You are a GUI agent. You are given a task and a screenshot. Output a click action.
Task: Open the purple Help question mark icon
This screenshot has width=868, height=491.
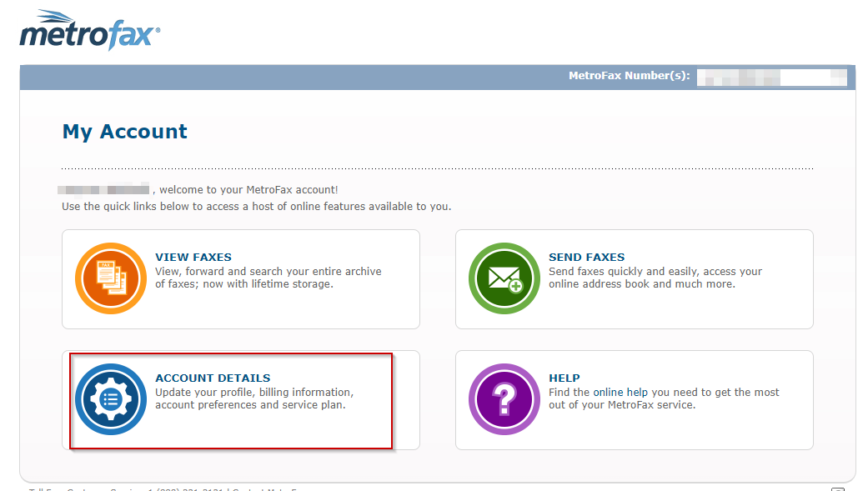point(504,399)
